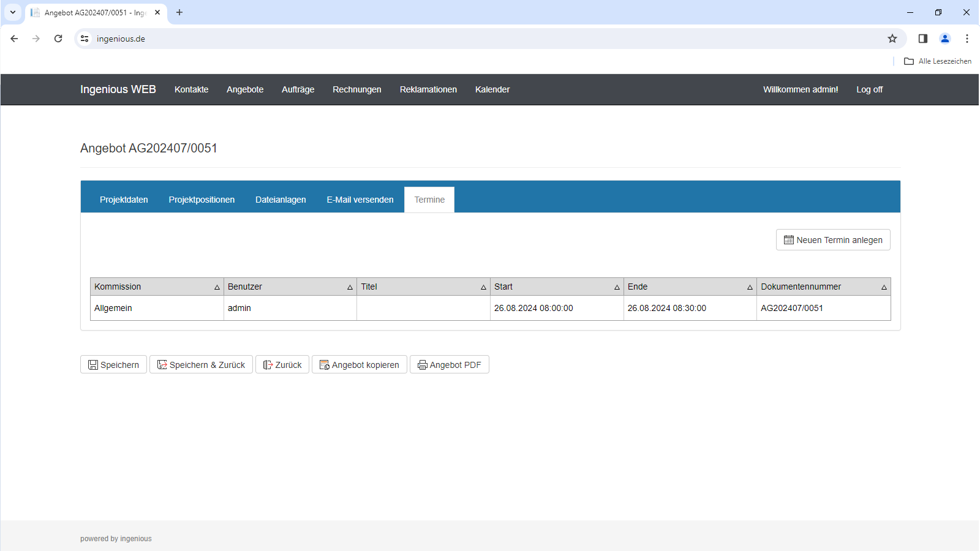Screen dimensions: 980x551
Task: Open the browser side panel icon
Action: [923, 39]
